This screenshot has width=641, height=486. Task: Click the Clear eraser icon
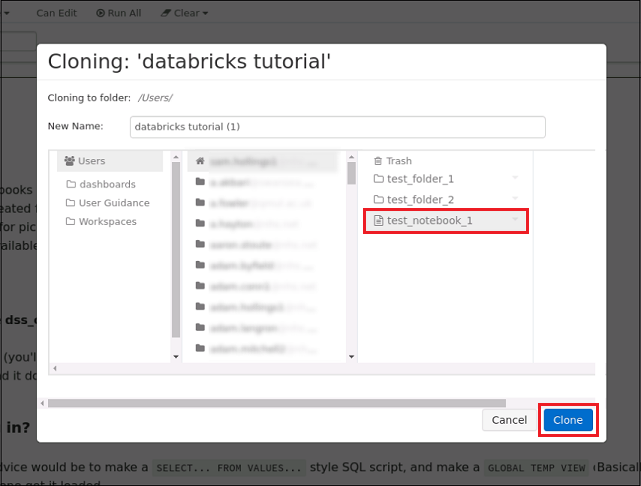tap(166, 13)
